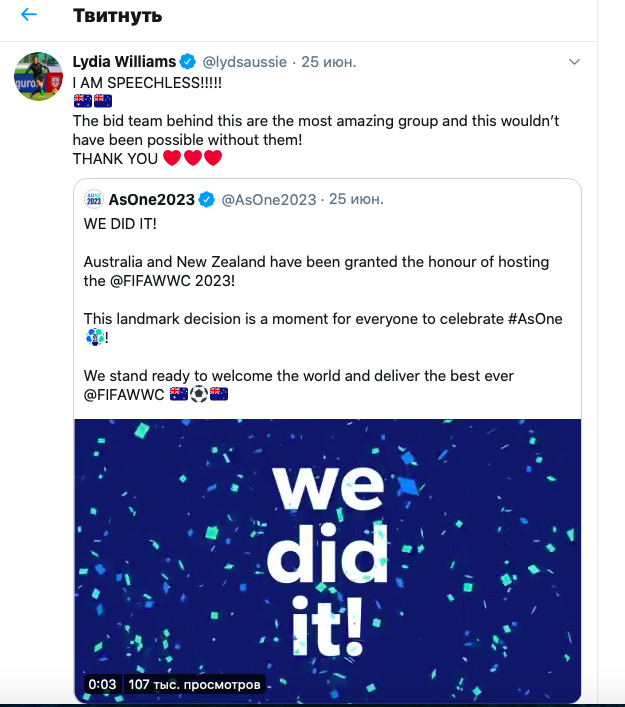The image size is (625, 707).
Task: Click the soccer ball emoji in quoted tweet
Action: pos(199,394)
